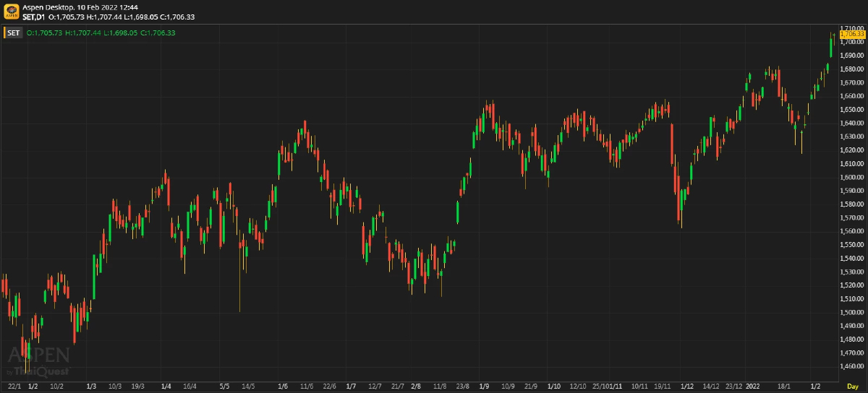Click the 1,680.00 price axis label
This screenshot has width=868, height=393.
(854, 69)
